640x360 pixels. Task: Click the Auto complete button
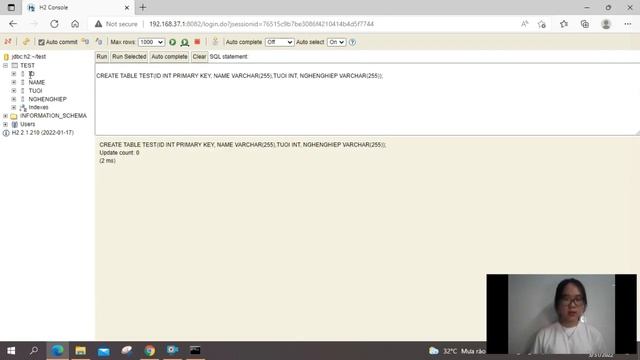tap(169, 57)
